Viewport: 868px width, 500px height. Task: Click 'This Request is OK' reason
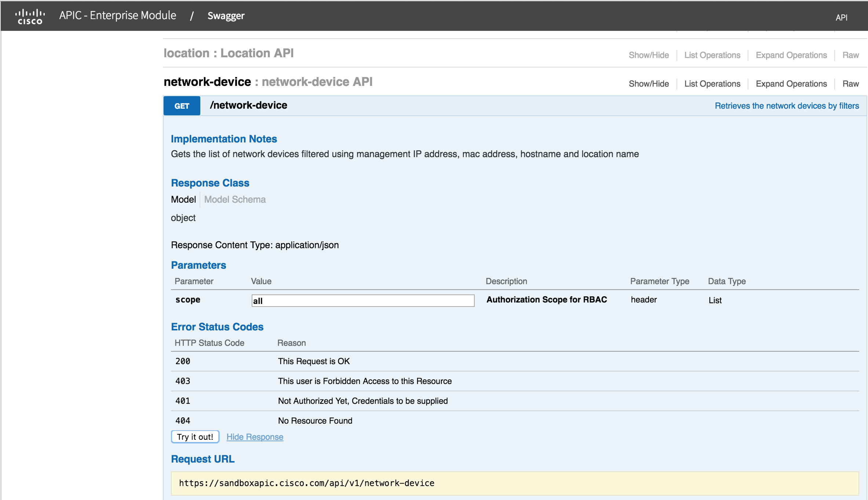pyautogui.click(x=314, y=361)
